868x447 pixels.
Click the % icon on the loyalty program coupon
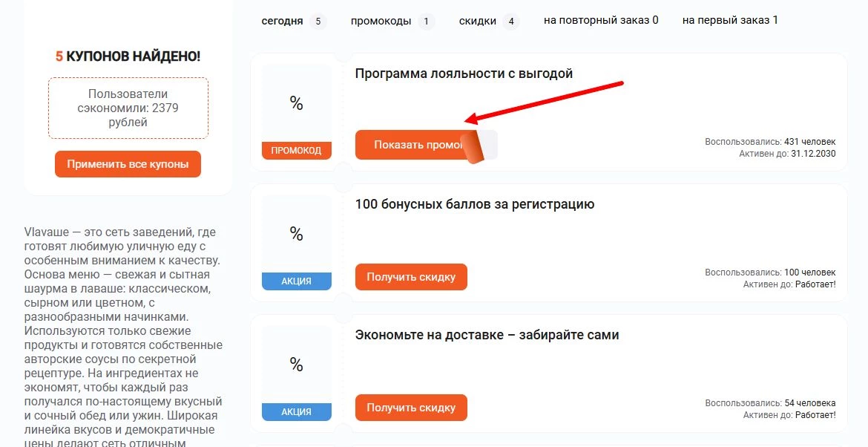click(296, 104)
